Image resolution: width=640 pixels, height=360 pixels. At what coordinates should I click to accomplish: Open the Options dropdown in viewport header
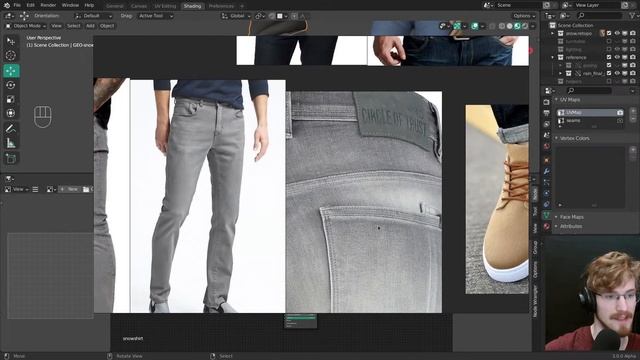[x=524, y=16]
